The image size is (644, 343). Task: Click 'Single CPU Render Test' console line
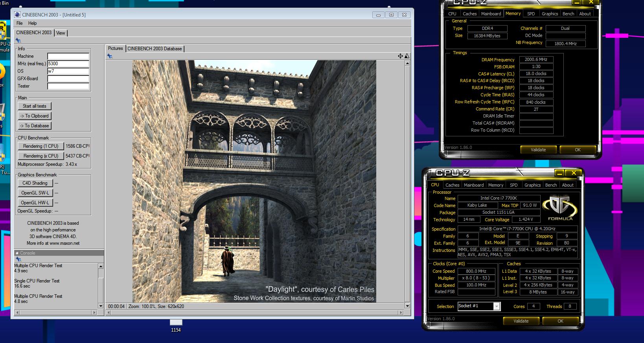click(37, 281)
